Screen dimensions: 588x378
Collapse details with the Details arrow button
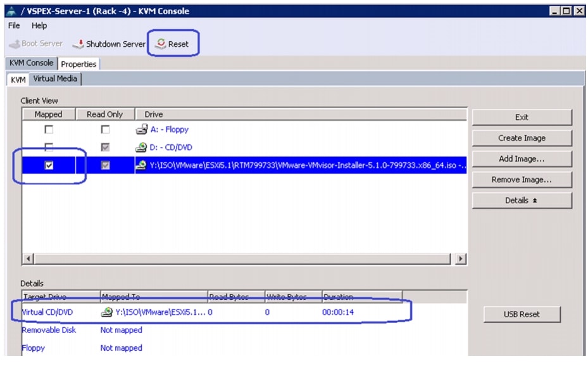pyautogui.click(x=522, y=201)
